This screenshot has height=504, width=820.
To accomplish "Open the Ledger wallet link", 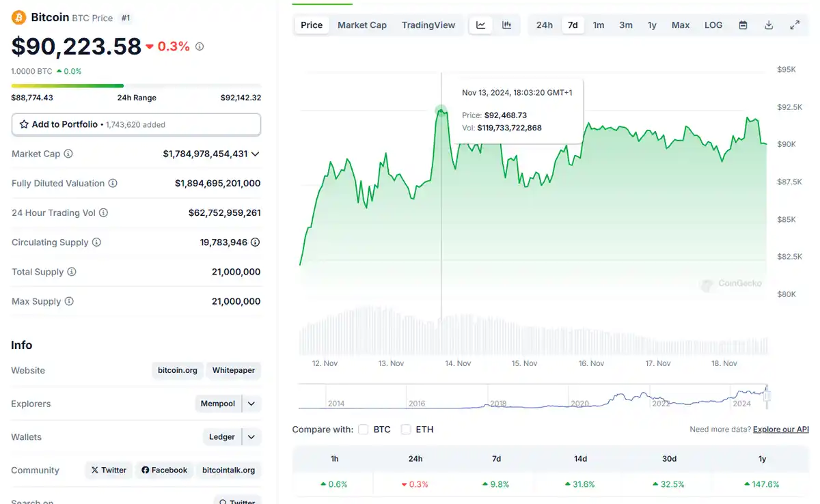I will (222, 437).
